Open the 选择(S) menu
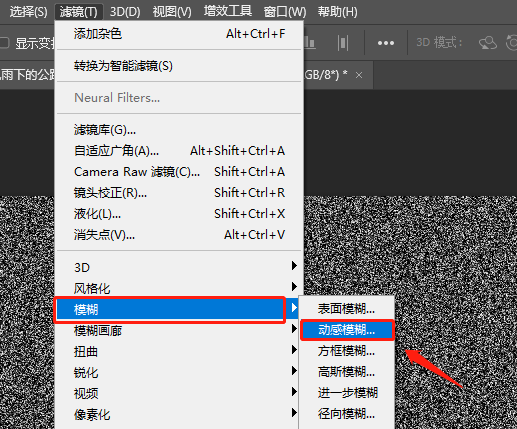517x429 pixels. point(28,12)
